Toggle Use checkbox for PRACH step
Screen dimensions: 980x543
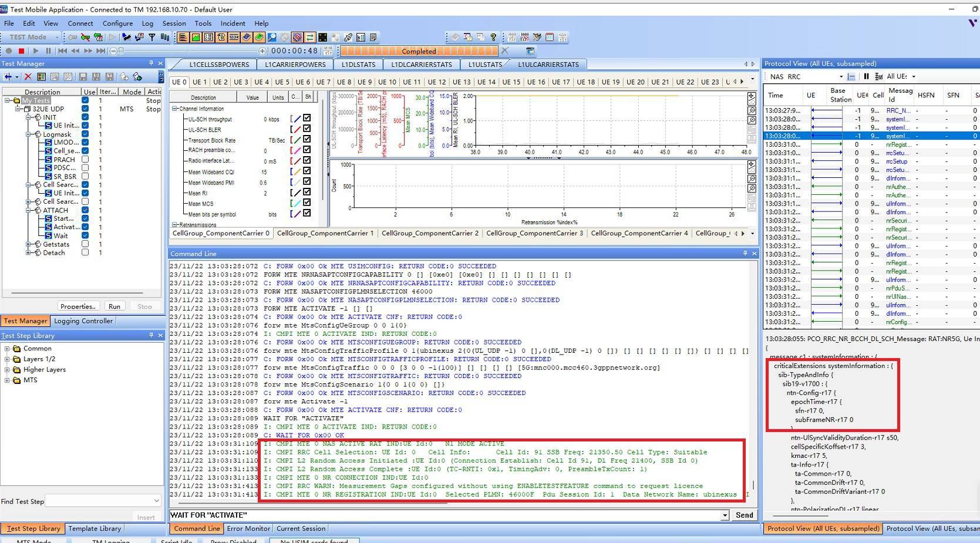pos(85,159)
